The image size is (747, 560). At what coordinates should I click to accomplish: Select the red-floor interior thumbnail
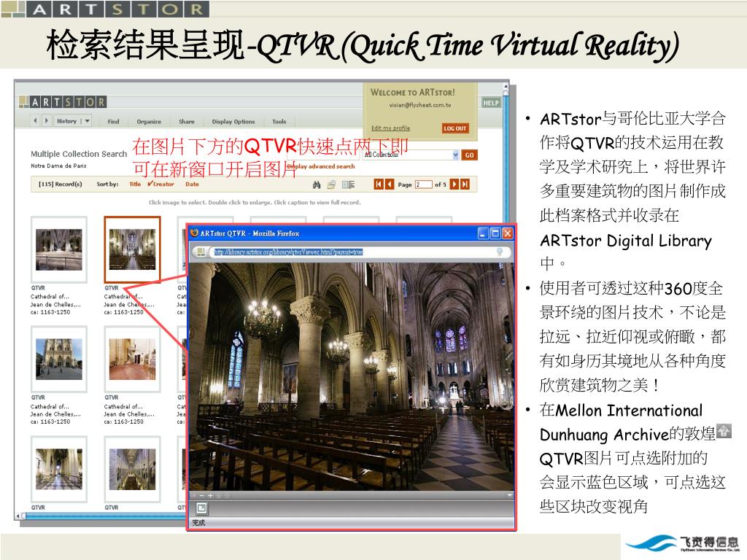(133, 359)
